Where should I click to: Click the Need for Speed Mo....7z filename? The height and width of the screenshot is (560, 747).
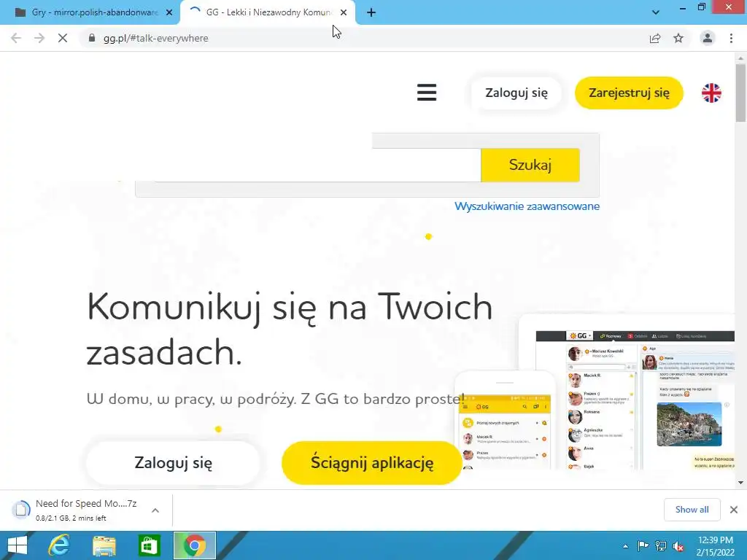click(x=86, y=503)
